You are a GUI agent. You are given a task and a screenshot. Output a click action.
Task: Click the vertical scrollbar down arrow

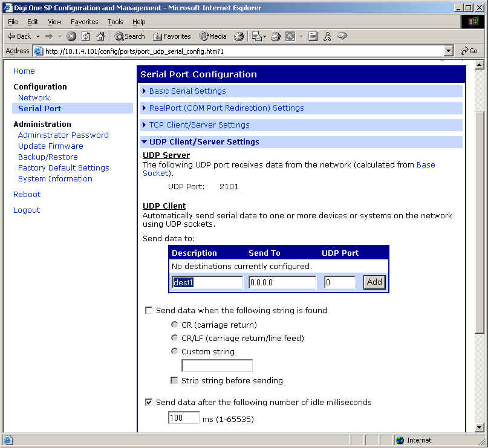[x=480, y=427]
